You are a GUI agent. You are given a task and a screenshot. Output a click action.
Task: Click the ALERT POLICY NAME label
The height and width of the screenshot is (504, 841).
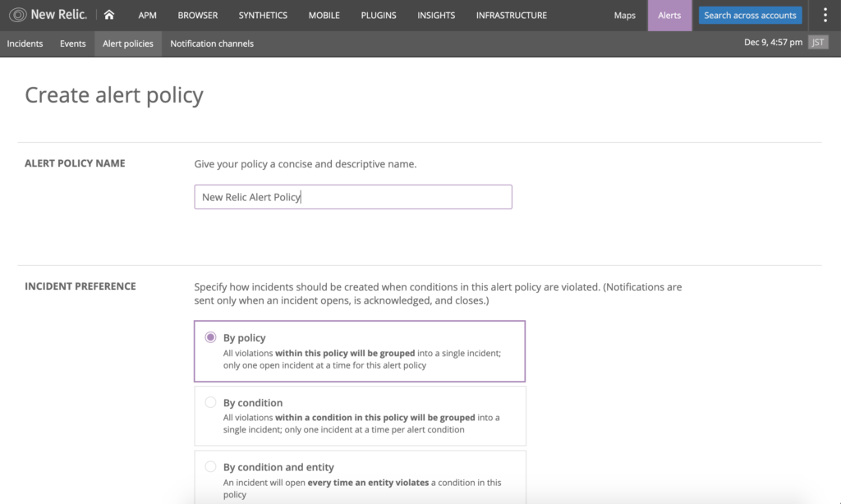tap(75, 163)
